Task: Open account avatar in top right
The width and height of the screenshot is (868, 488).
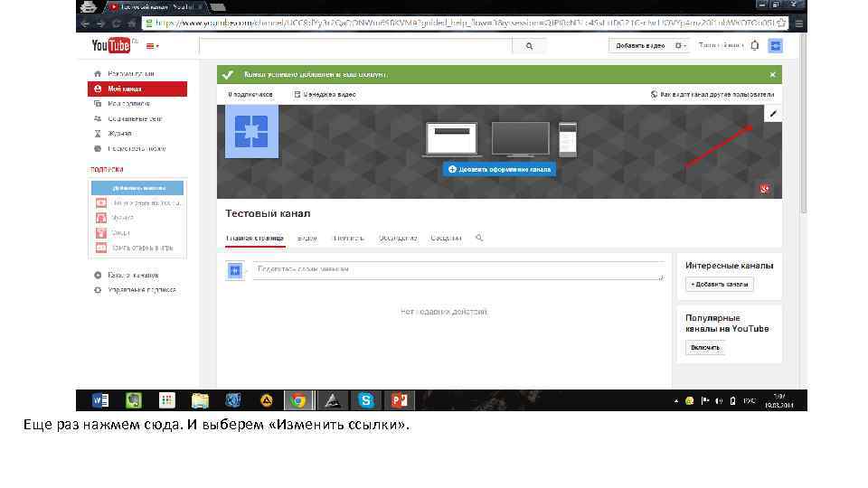Action: (x=775, y=46)
